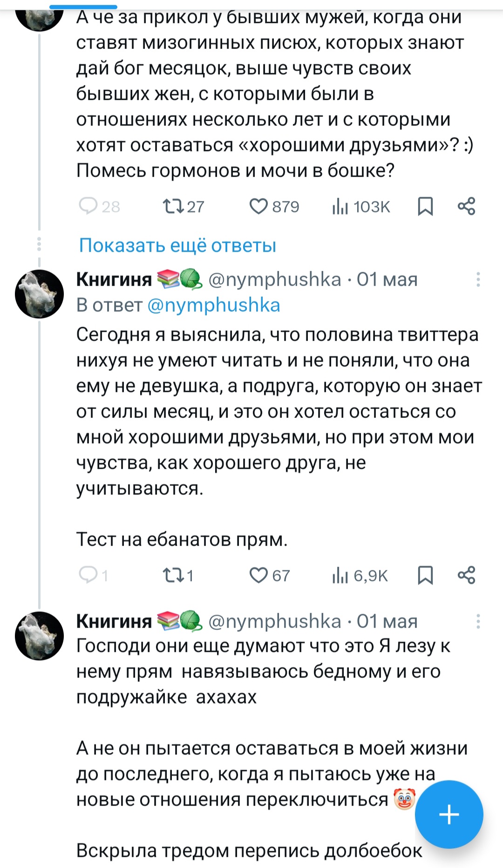Screen dimensions: 503x868
Task: Tap "Показать ещё ответы" link
Action: (x=177, y=245)
